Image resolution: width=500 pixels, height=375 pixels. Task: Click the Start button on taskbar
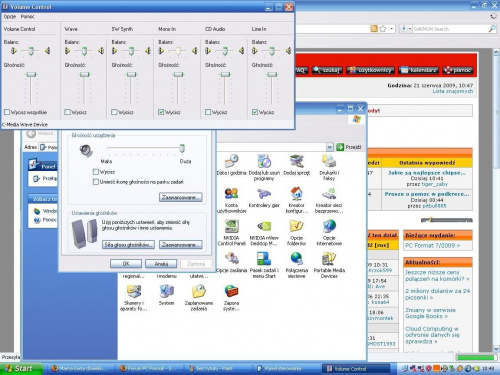(x=21, y=368)
